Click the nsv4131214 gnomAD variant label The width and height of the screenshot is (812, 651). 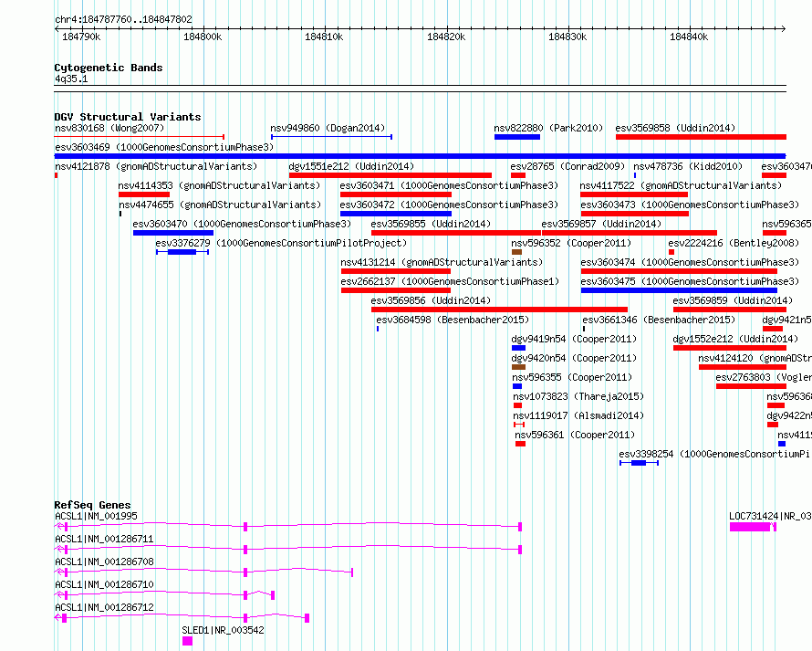point(442,262)
